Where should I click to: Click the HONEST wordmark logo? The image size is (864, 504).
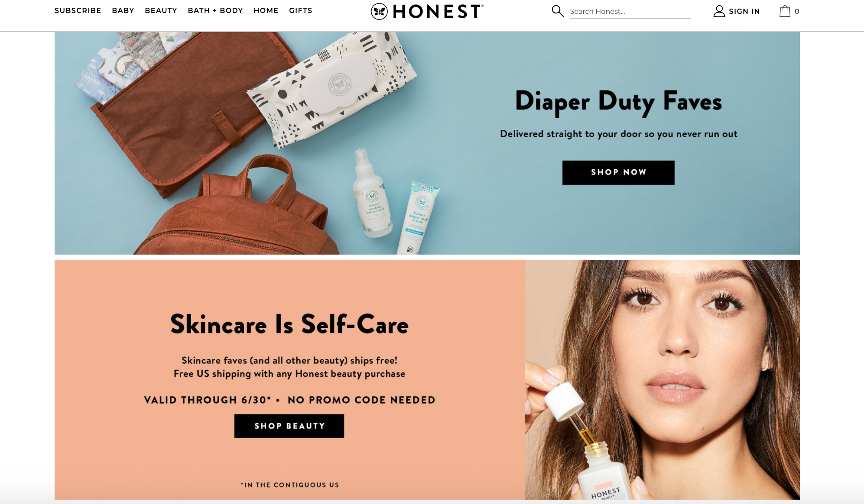[438, 12]
